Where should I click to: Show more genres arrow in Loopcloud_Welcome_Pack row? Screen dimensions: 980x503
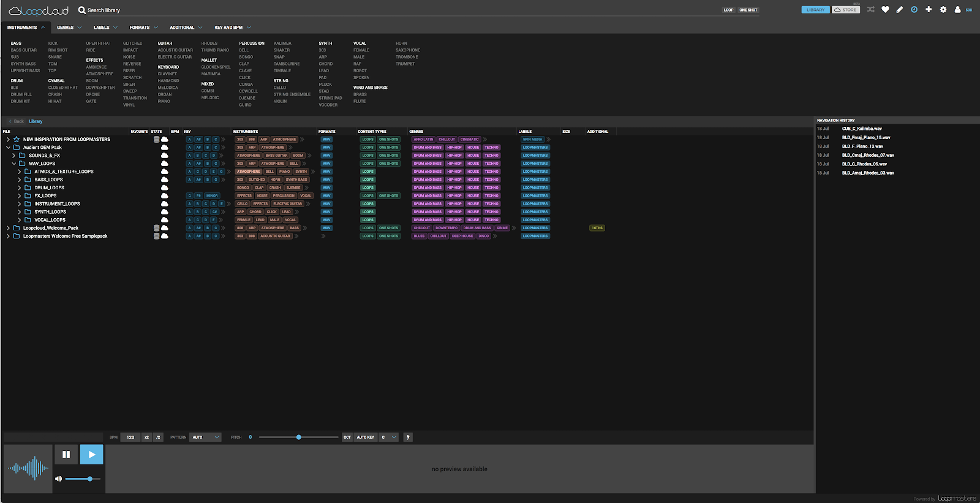(514, 228)
